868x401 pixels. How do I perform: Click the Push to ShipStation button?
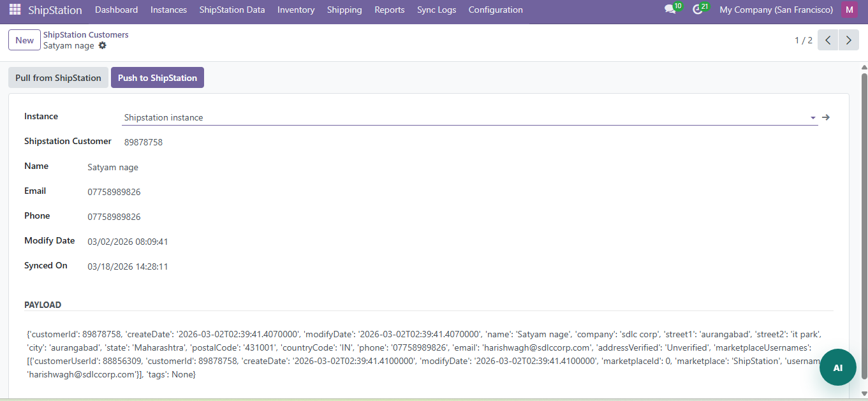[x=157, y=78]
